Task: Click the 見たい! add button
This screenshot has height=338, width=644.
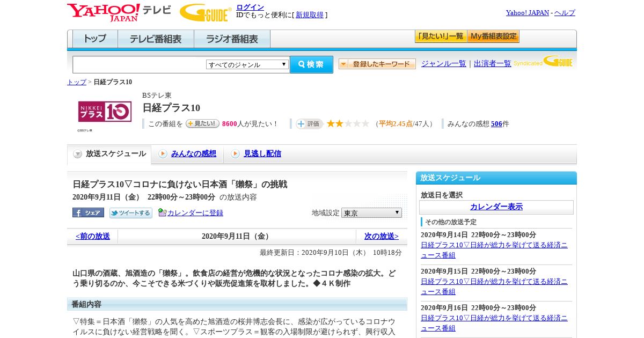Action: click(202, 123)
